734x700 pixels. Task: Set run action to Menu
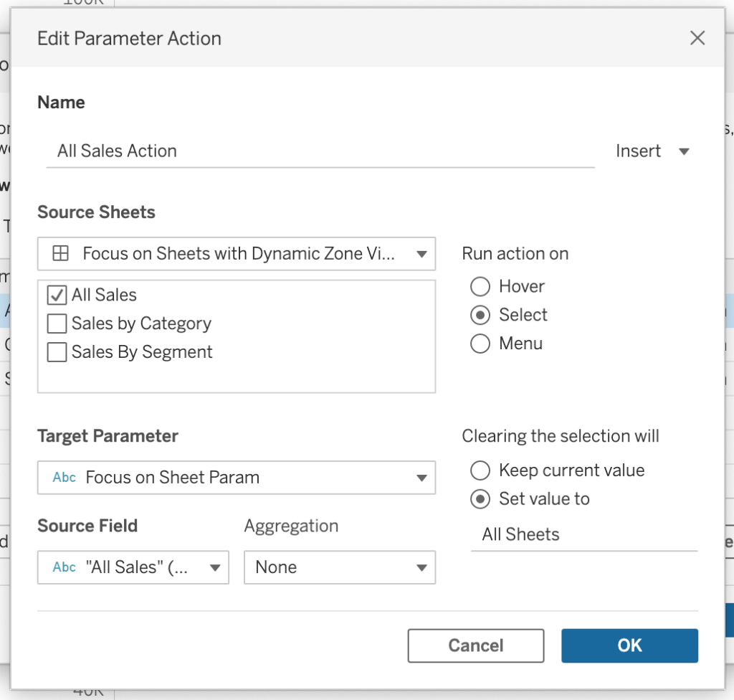click(x=480, y=344)
